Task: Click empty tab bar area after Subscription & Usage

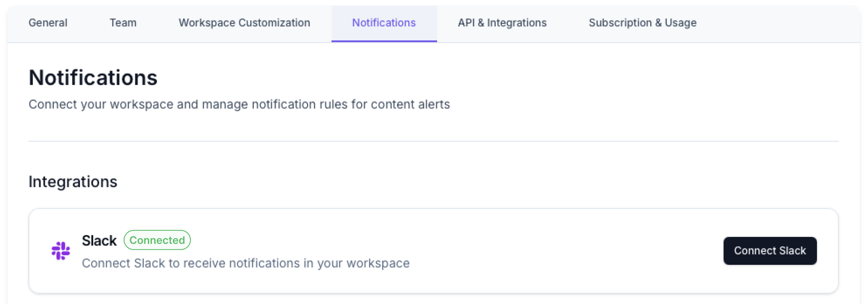Action: point(782,23)
